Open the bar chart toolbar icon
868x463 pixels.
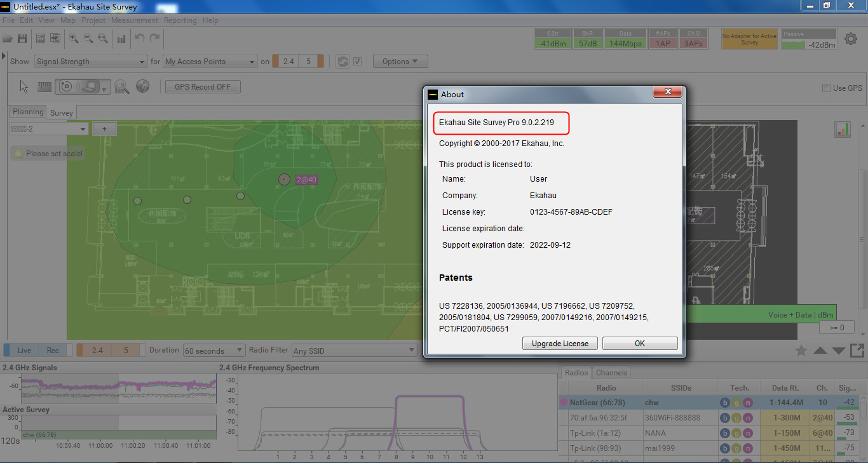tap(121, 39)
